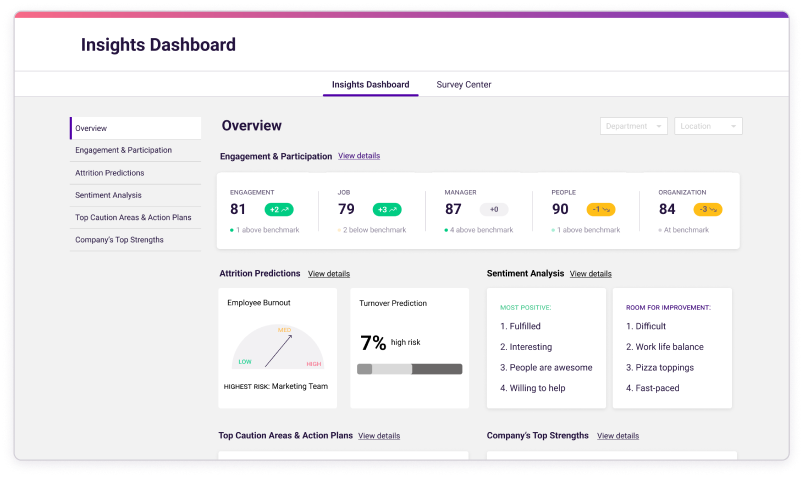Click the Manager score 87
Image resolution: width=803 pixels, height=477 pixels.
[453, 209]
